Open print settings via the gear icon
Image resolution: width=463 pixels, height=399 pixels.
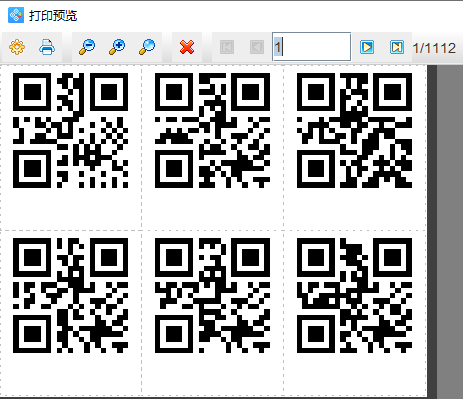pyautogui.click(x=17, y=47)
